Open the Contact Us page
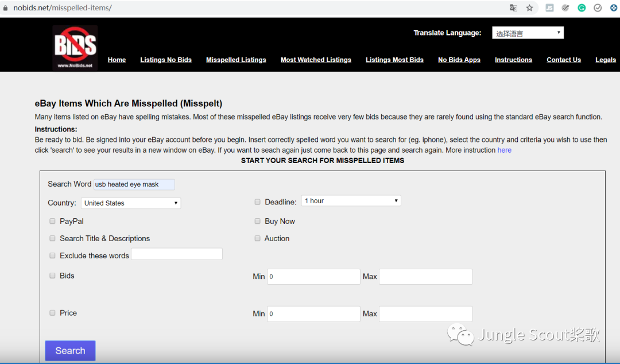620x364 pixels. tap(564, 60)
